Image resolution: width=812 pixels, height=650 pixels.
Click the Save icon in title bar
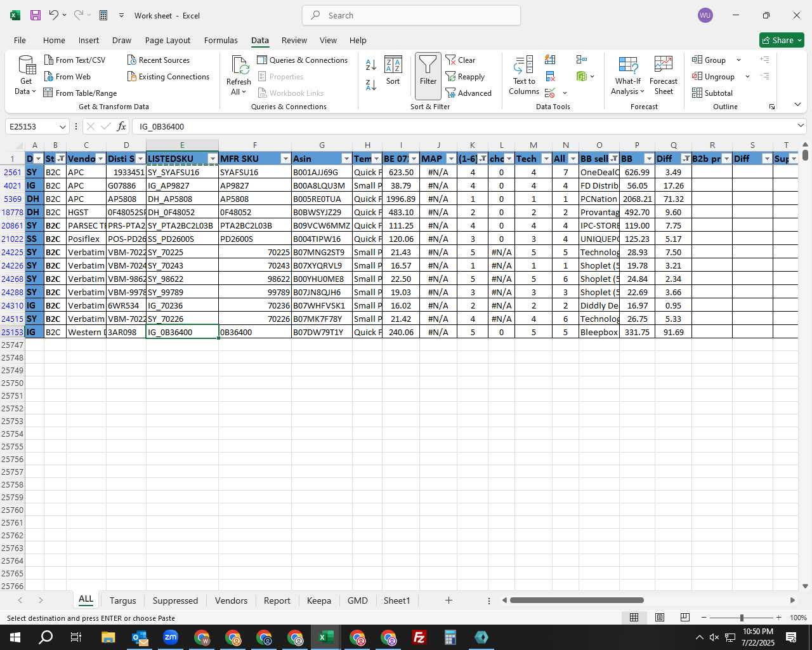[x=36, y=15]
